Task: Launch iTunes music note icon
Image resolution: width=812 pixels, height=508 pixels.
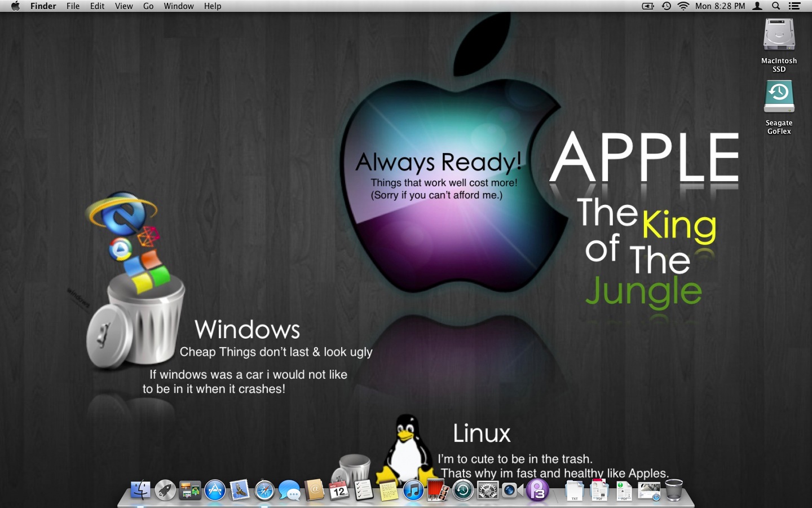Action: 413,490
